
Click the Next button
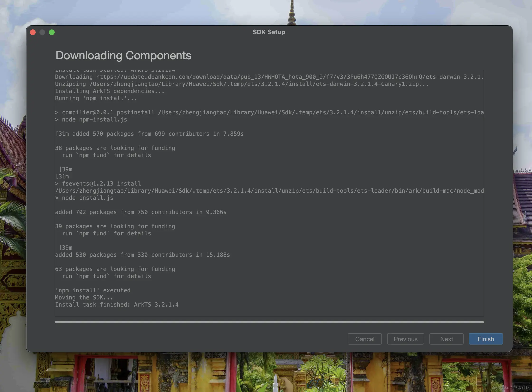pos(446,339)
